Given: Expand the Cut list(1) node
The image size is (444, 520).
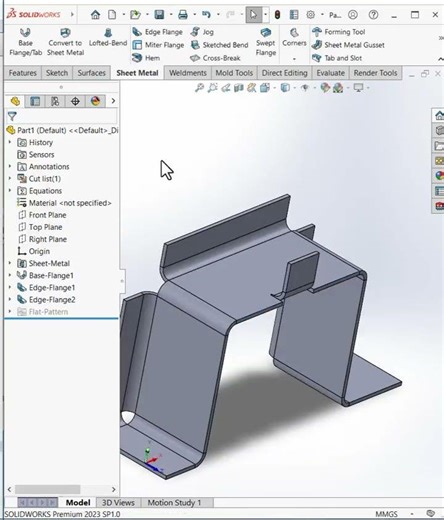Looking at the screenshot, I should pos(10,178).
